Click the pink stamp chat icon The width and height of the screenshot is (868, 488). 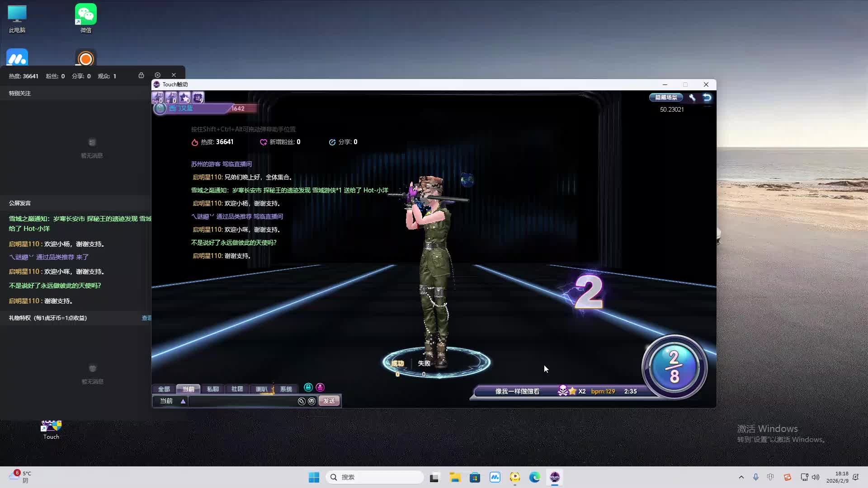[x=320, y=388]
